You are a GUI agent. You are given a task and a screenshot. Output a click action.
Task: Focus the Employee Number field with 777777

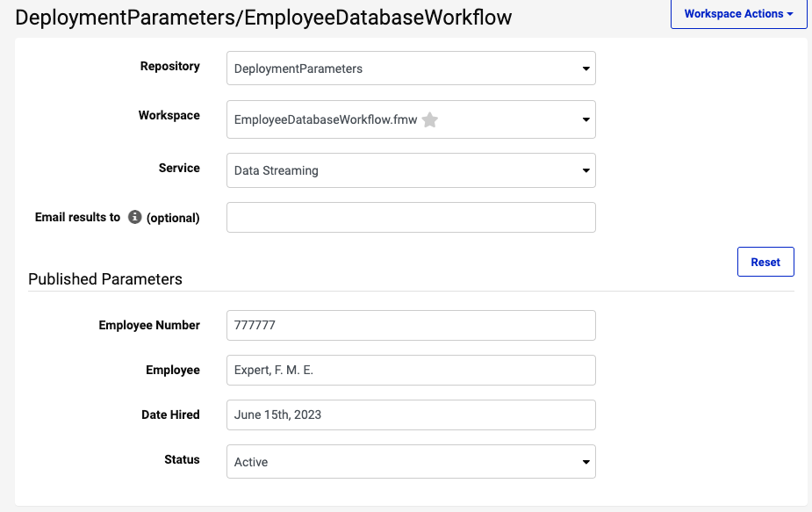(x=411, y=326)
